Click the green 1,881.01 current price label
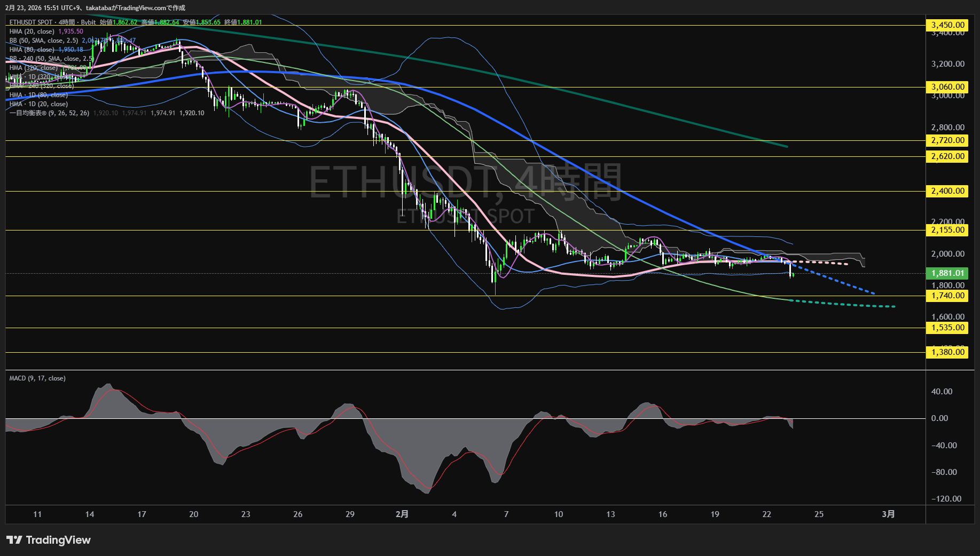 pyautogui.click(x=947, y=273)
